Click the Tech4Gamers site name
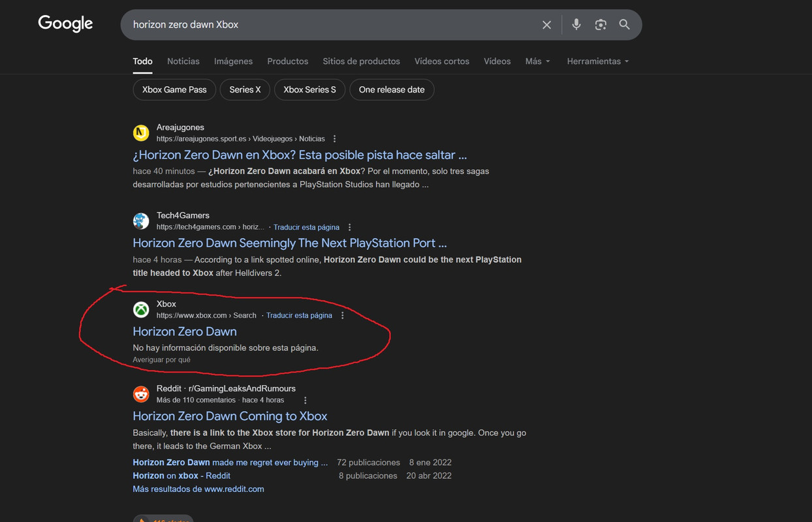812x522 pixels. [x=183, y=216]
